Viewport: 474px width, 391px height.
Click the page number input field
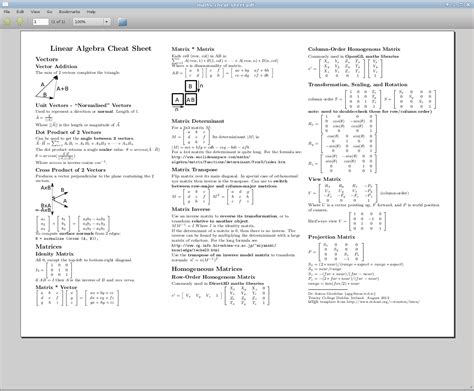click(40, 22)
